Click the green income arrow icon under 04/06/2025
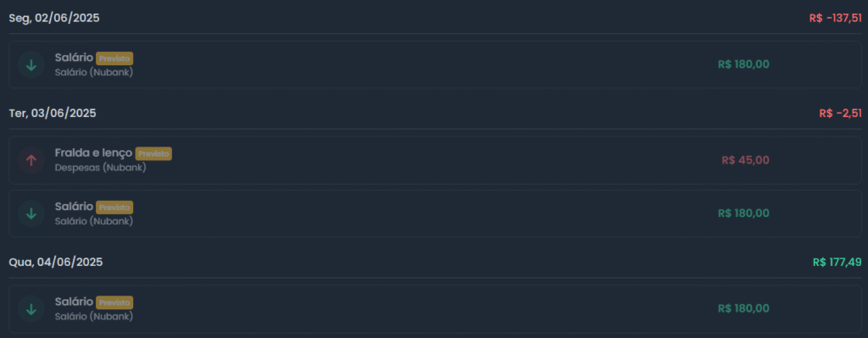868x338 pixels. 31,309
